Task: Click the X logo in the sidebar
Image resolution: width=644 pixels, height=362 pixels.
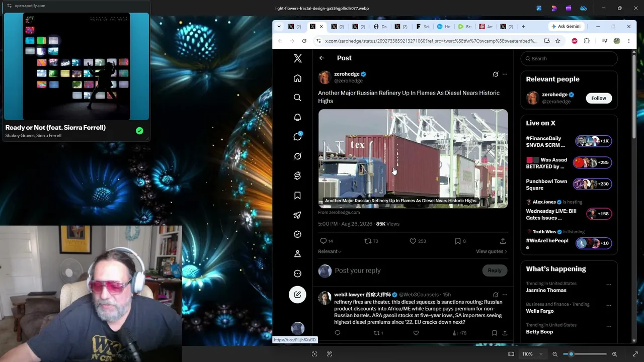Action: 297,58
